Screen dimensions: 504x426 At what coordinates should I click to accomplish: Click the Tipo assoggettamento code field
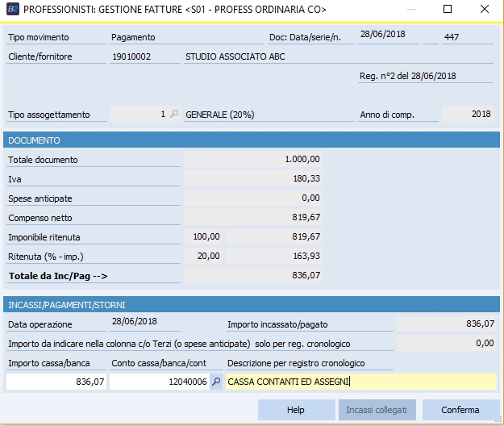click(x=140, y=115)
